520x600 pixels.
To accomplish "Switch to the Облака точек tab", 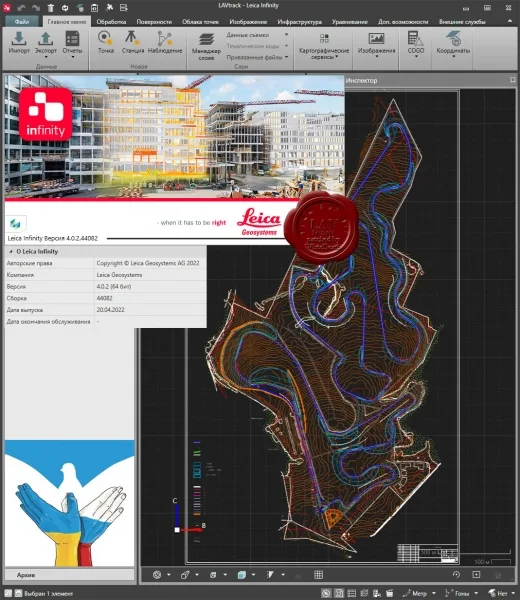I will click(201, 22).
